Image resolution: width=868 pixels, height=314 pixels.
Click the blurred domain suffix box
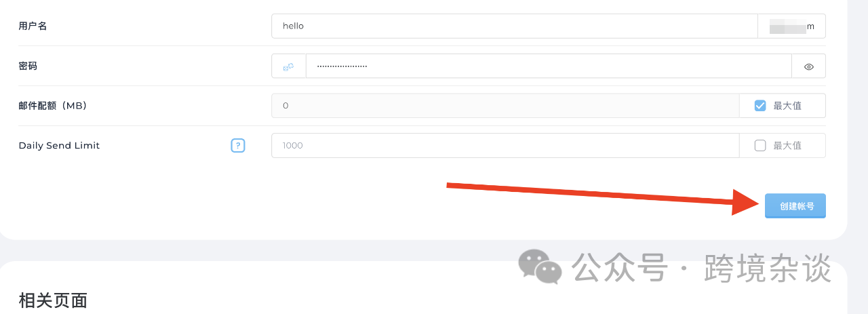click(791, 26)
